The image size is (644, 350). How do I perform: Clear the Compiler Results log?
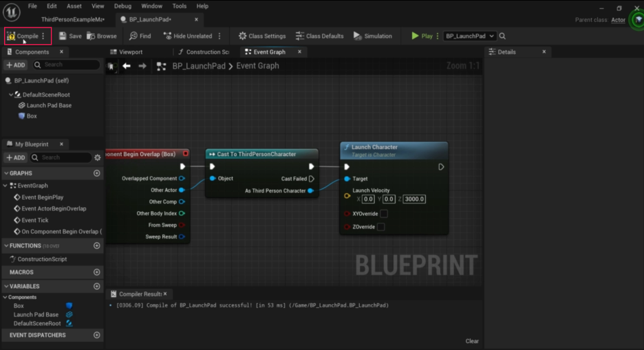[x=472, y=341]
